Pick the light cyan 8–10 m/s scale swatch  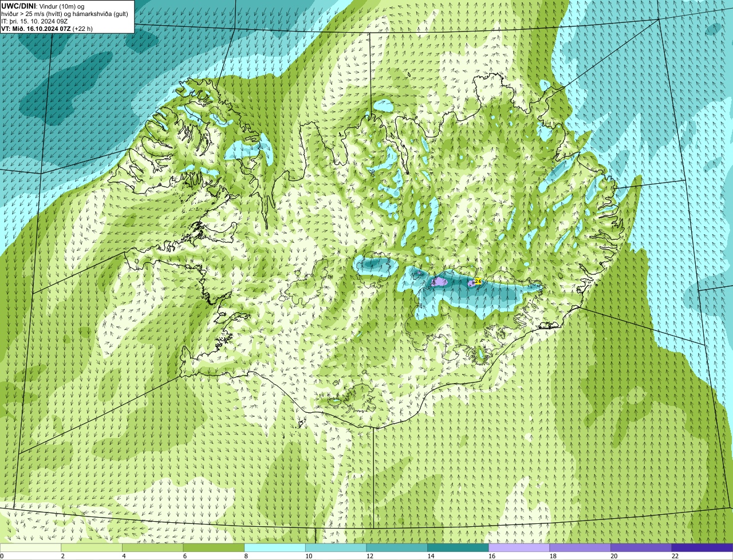coord(275,547)
